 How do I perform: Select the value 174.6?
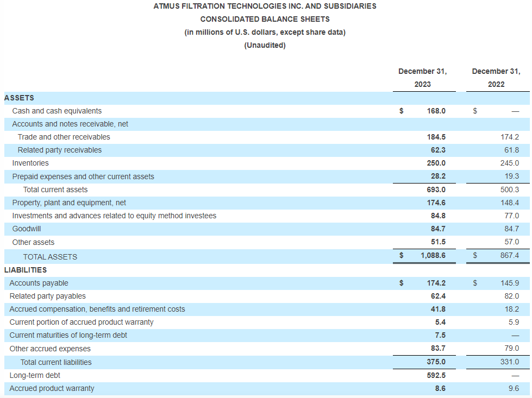(436, 203)
